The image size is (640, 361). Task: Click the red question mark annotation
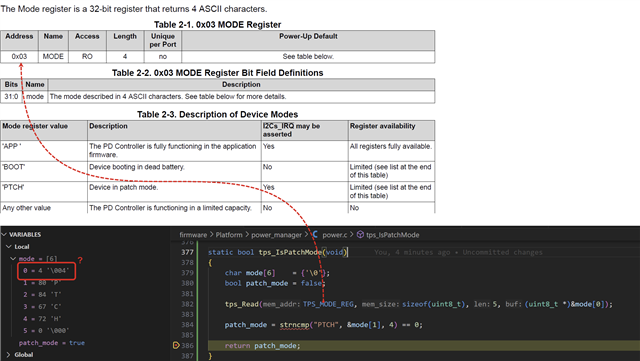80,260
